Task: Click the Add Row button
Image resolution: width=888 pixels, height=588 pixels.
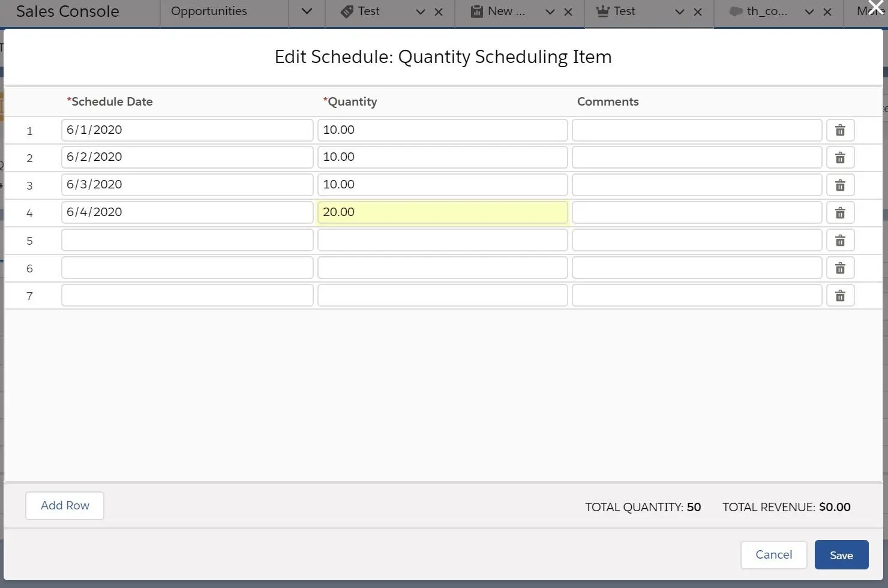Action: [x=65, y=506]
